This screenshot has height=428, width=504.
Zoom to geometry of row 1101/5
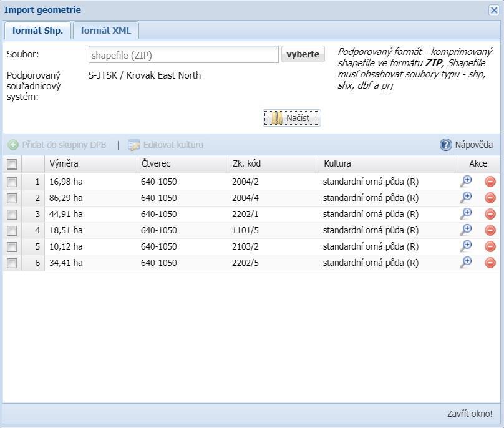point(466,230)
